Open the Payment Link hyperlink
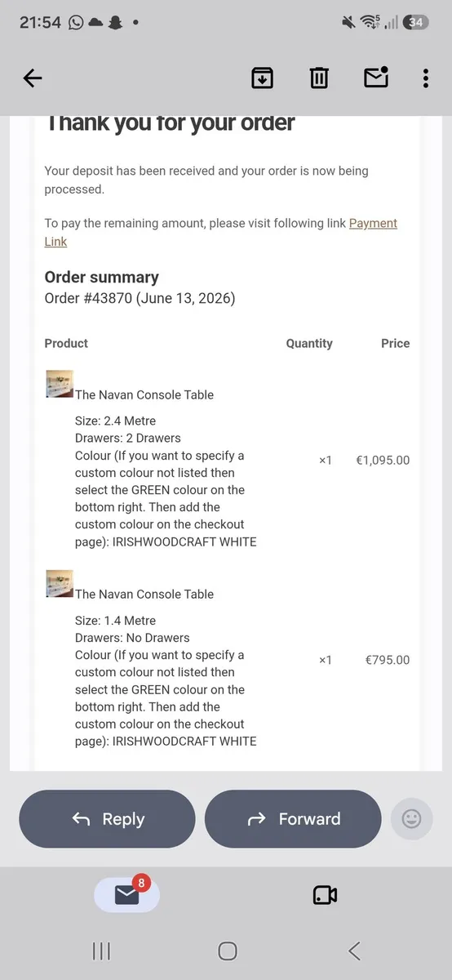The width and height of the screenshot is (452, 980). click(x=220, y=232)
